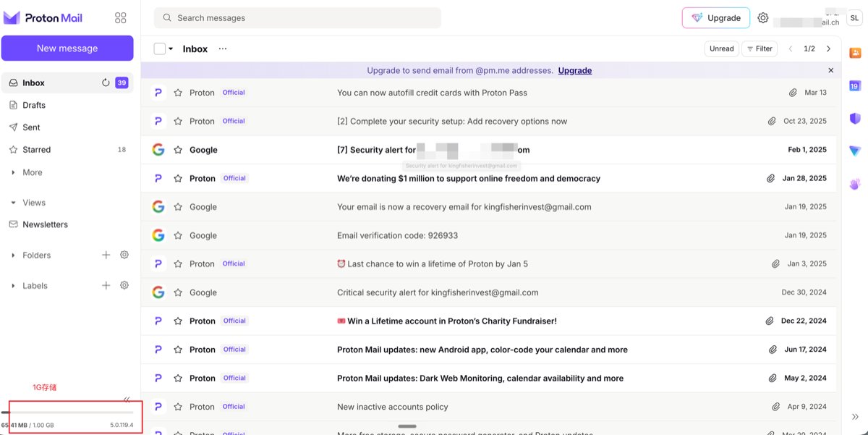Open Win a Lifetime account email
Image resolution: width=868 pixels, height=435 pixels.
[489, 321]
